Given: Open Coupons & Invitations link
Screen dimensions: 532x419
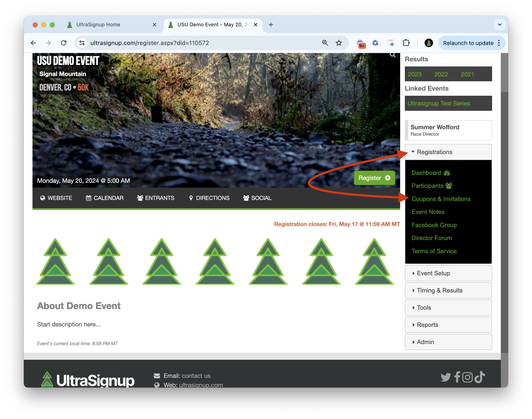Looking at the screenshot, I should tap(441, 199).
